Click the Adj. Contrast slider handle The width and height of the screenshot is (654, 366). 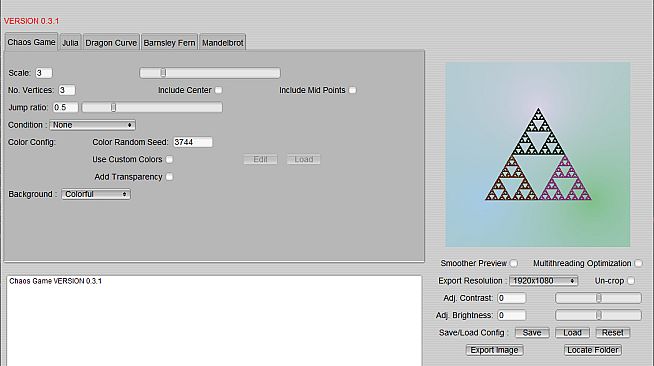(599, 298)
